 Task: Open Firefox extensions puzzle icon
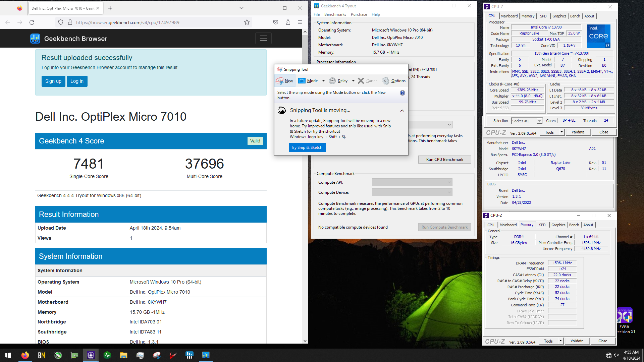pos(288,22)
